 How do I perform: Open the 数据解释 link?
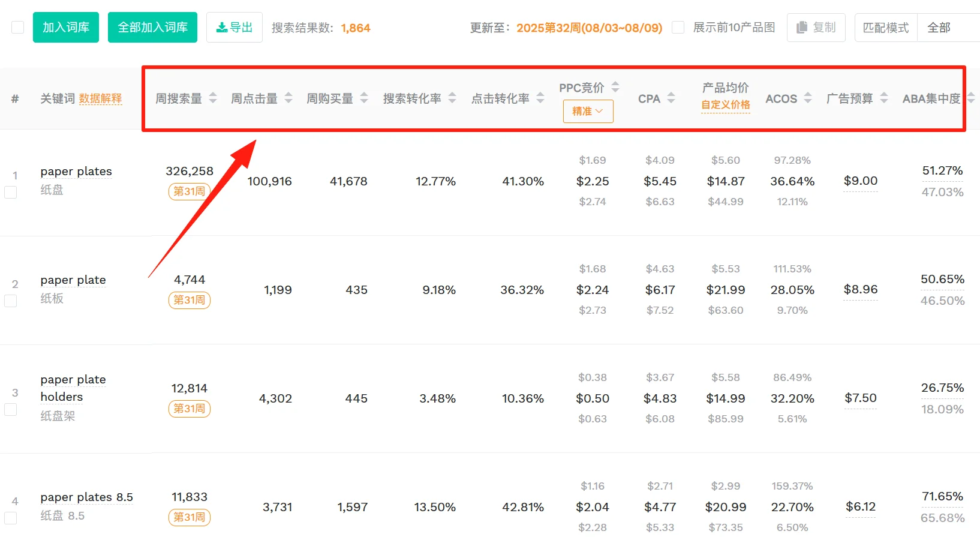pos(100,98)
